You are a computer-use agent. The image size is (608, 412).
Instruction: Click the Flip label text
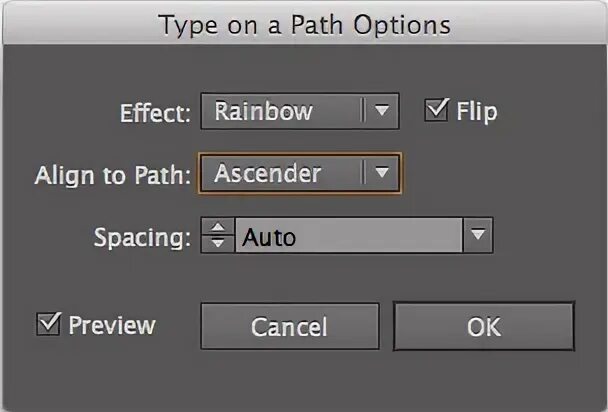[476, 111]
